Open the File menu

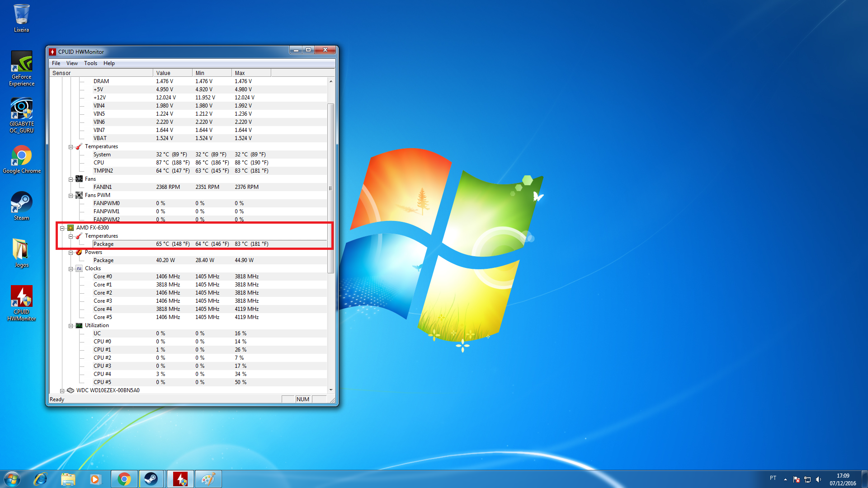click(x=56, y=63)
